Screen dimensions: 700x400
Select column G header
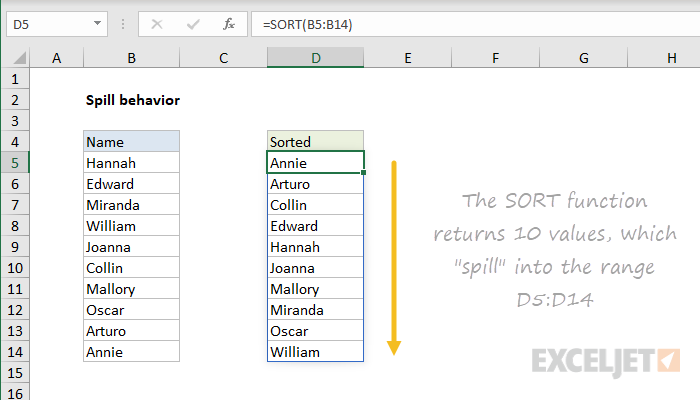coord(583,58)
